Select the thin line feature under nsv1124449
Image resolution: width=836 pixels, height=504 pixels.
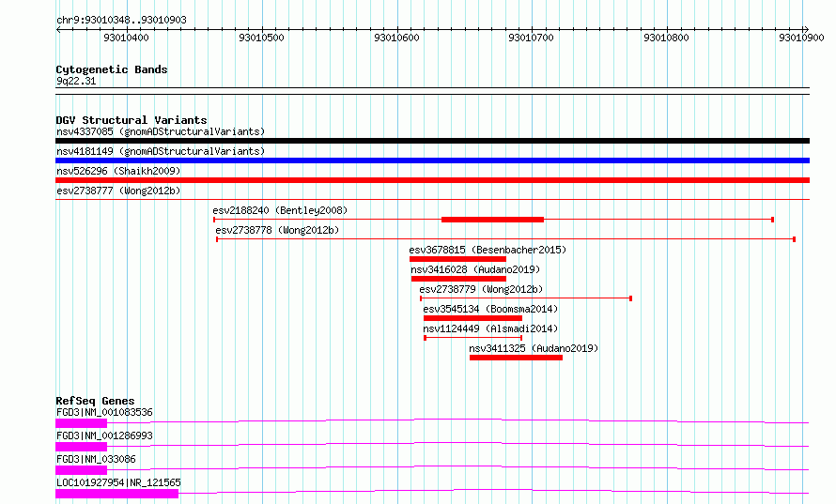click(x=472, y=338)
